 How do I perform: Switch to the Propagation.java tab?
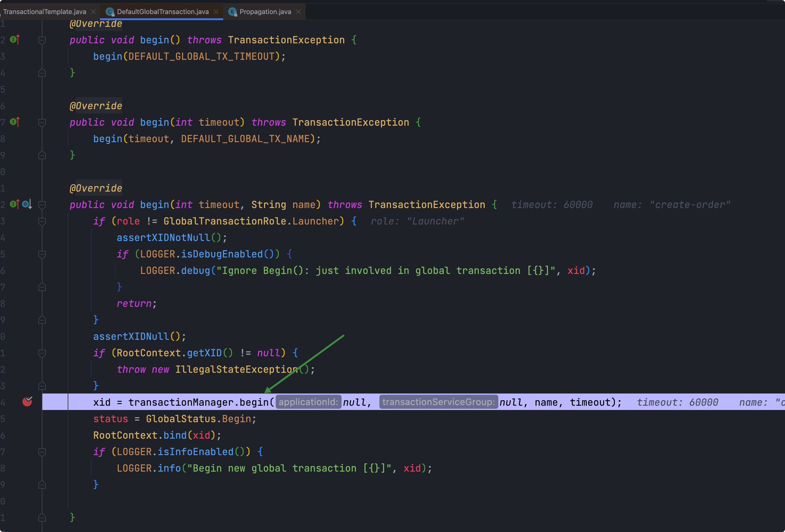[x=265, y=12]
